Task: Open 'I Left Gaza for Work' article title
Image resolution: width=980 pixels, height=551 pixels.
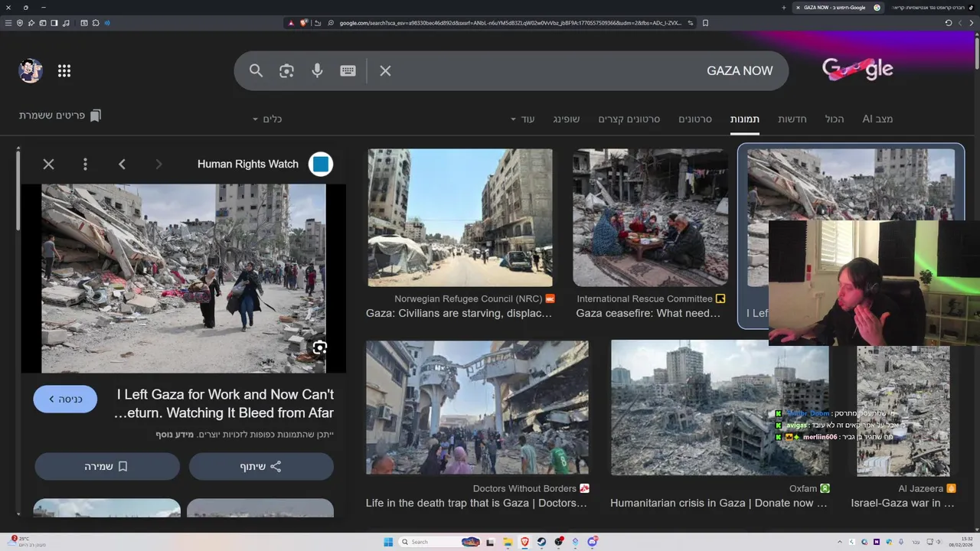Action: click(224, 403)
